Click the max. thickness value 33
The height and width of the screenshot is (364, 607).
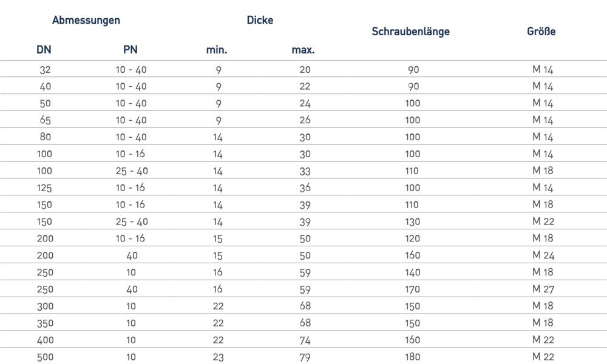click(305, 171)
